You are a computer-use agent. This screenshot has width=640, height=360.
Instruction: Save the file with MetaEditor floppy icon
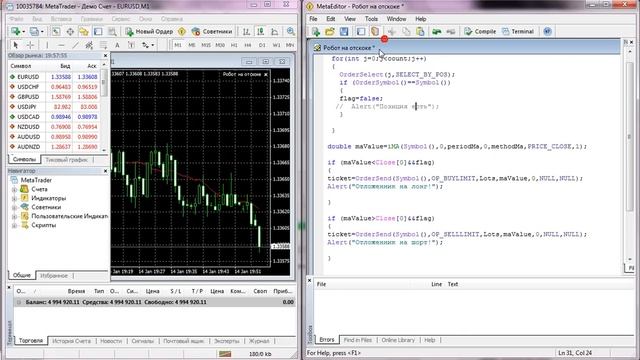coord(344,31)
